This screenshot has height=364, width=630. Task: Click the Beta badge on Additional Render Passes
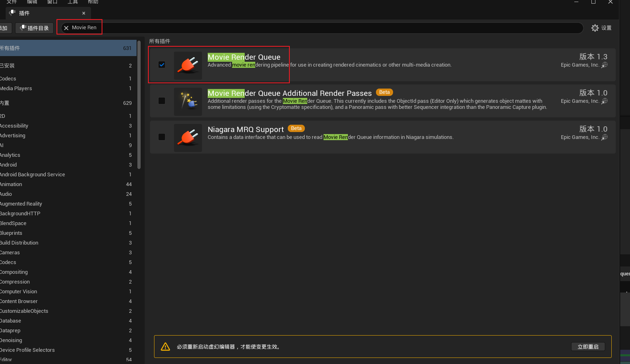[x=385, y=92]
